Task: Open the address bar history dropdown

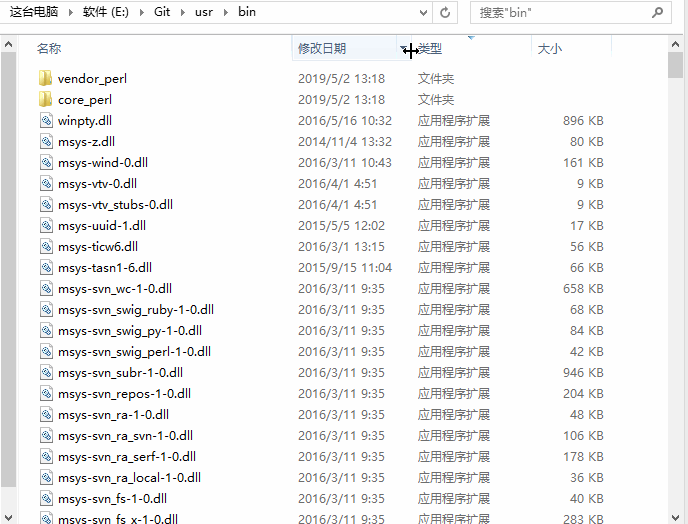Action: [421, 13]
